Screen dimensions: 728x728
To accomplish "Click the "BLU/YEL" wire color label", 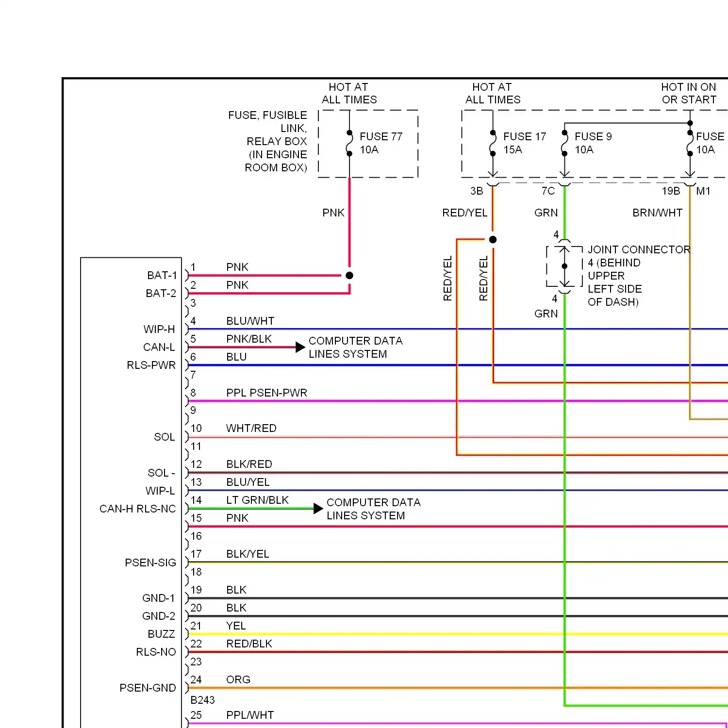I will coord(248,482).
